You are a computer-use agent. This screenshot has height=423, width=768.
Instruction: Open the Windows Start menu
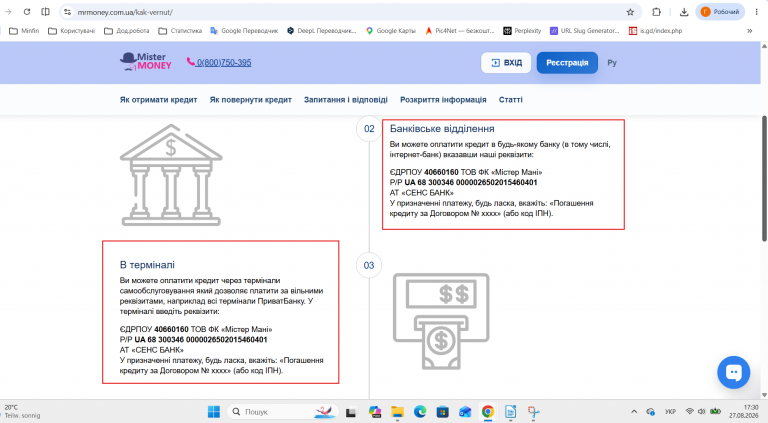(x=214, y=412)
